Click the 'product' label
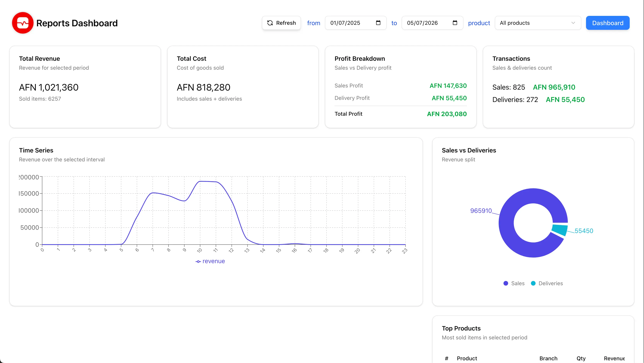Screen dimensions: 644x363 (479, 23)
